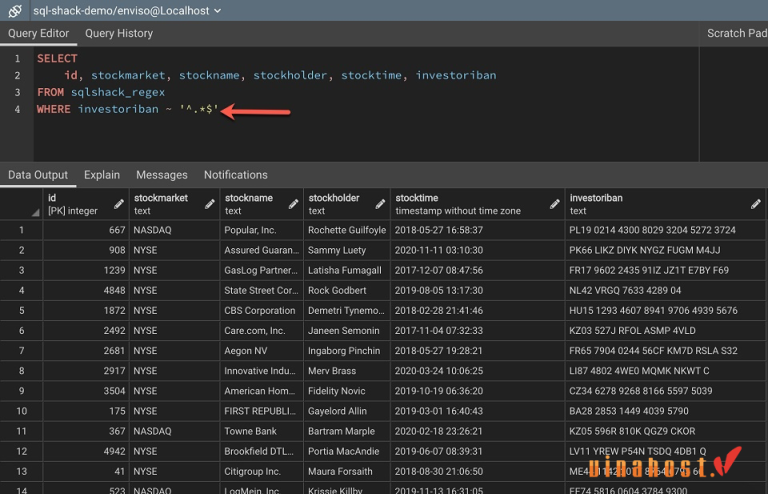Click the pencil icon in stockmarket column header

coord(209,204)
